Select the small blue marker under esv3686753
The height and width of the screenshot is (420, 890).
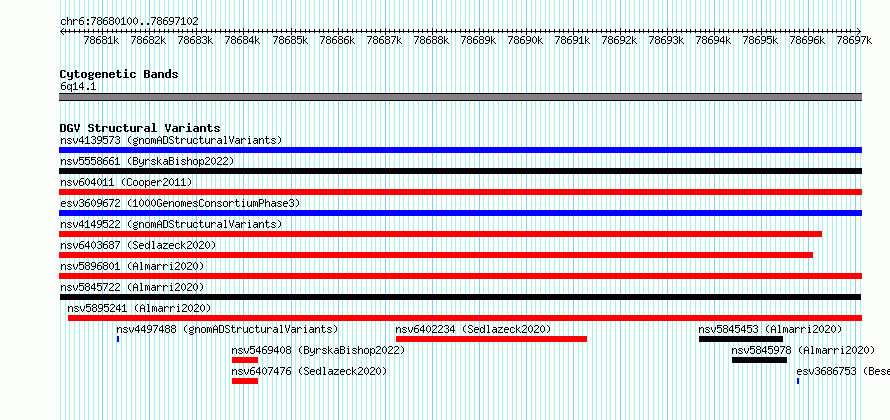point(798,381)
